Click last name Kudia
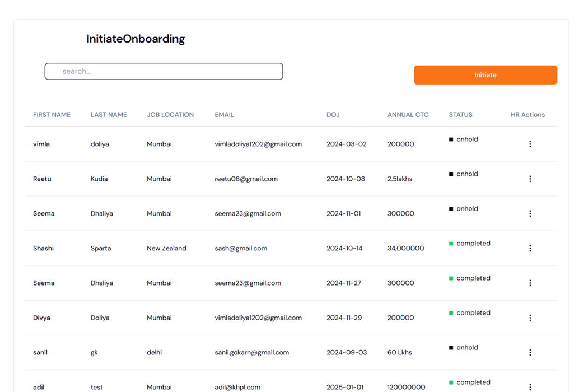The image size is (579, 392). click(99, 179)
